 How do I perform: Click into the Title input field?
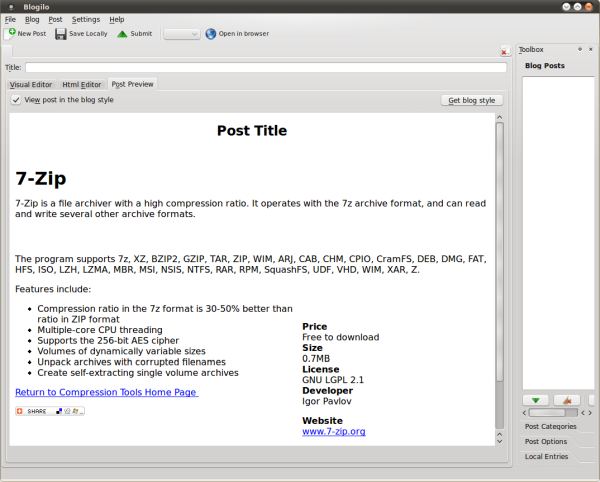click(266, 68)
